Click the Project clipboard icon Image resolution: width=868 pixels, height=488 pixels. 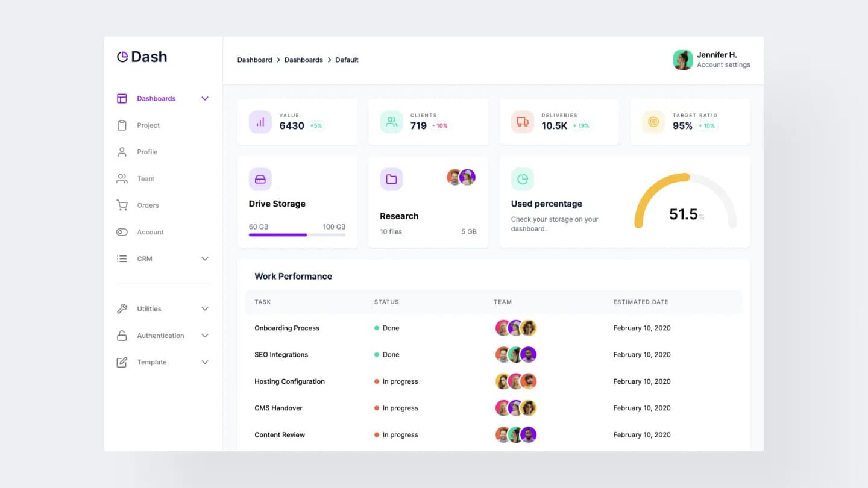click(x=122, y=125)
